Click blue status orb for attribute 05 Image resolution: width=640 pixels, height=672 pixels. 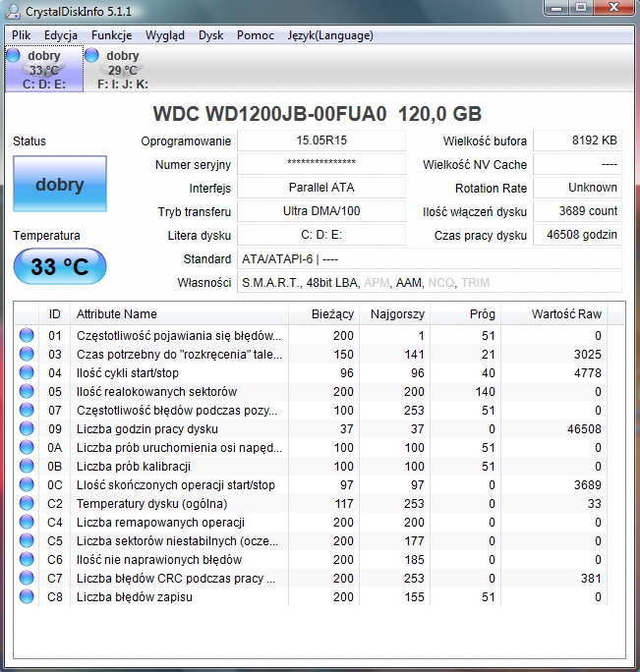pos(27,391)
